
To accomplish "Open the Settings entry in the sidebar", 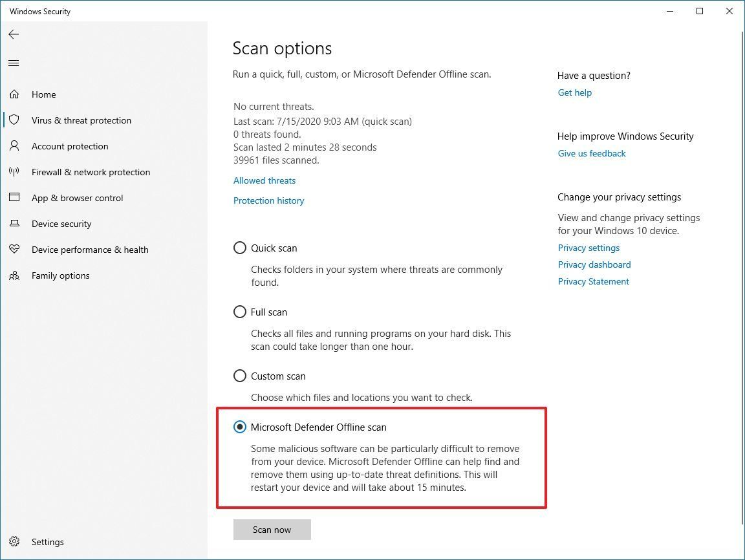I will point(47,542).
